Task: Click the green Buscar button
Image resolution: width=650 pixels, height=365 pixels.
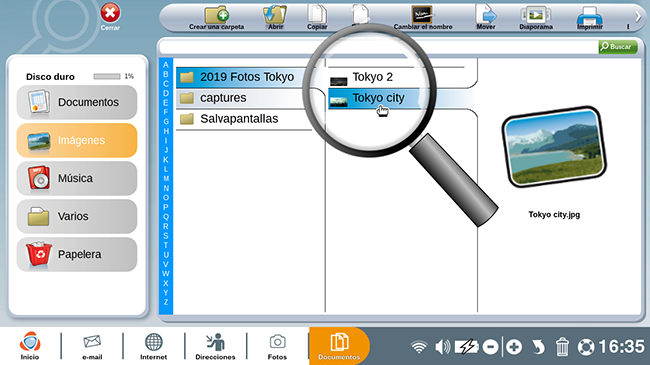Action: (x=618, y=46)
